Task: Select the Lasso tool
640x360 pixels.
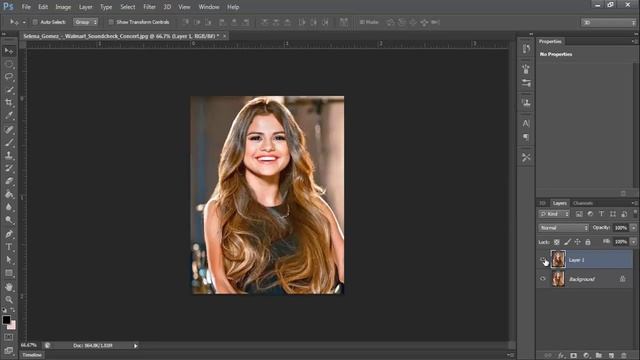Action: pyautogui.click(x=9, y=77)
